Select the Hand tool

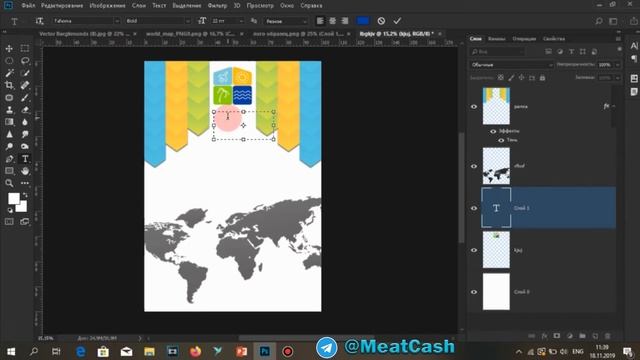pyautogui.click(x=24, y=171)
